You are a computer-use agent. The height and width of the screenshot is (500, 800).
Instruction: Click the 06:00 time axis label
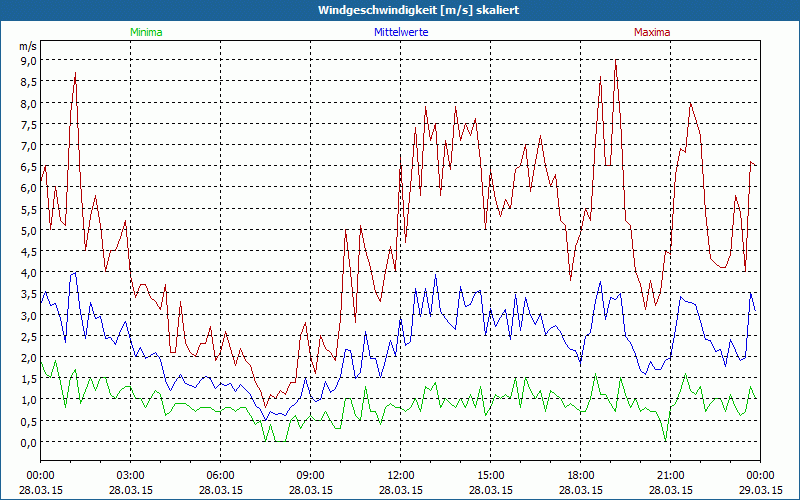point(220,475)
